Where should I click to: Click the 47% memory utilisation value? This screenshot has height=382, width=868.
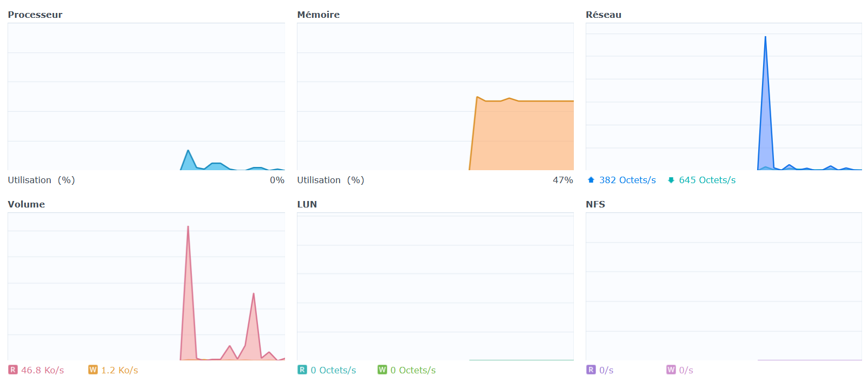pos(563,180)
